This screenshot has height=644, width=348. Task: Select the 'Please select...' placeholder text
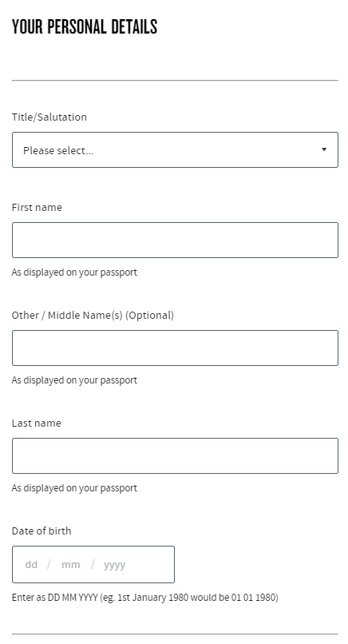click(x=58, y=151)
